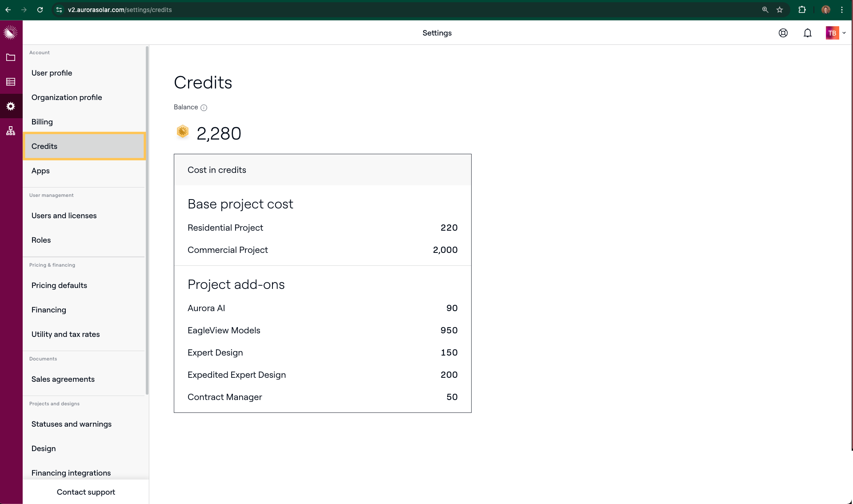Open Statuses and warnings settings

pos(84,424)
